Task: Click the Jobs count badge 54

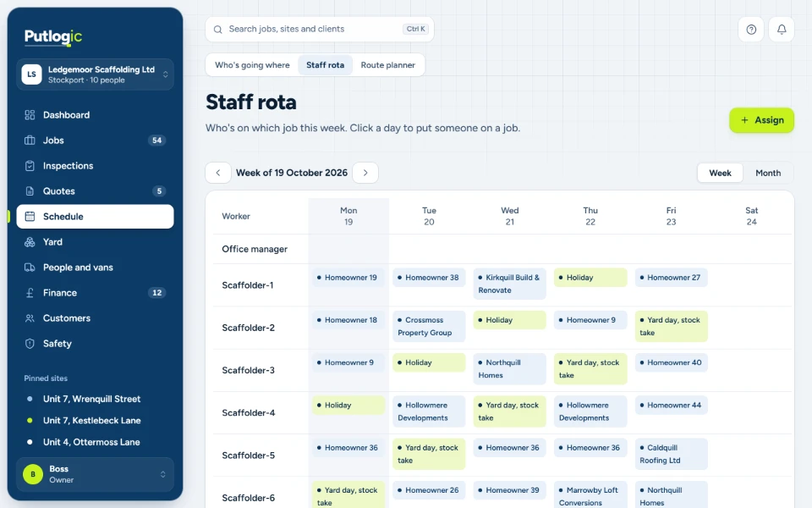Action: [x=157, y=141]
